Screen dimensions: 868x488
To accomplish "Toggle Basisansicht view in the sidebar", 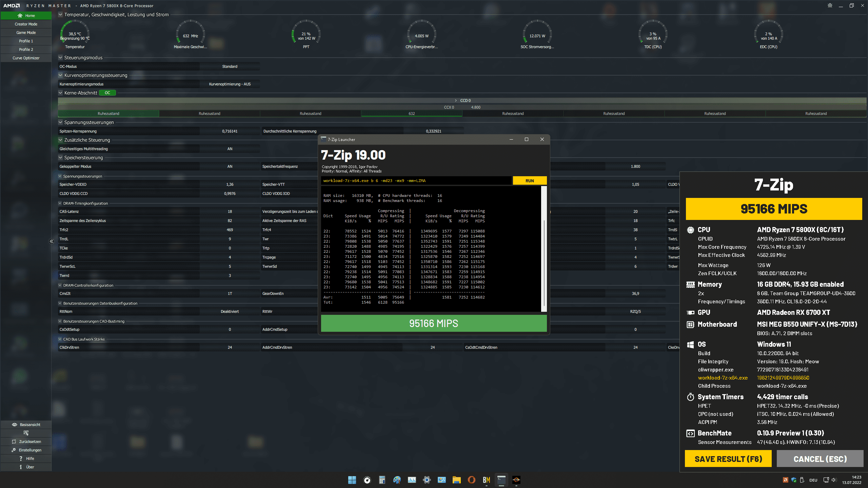I will (26, 425).
